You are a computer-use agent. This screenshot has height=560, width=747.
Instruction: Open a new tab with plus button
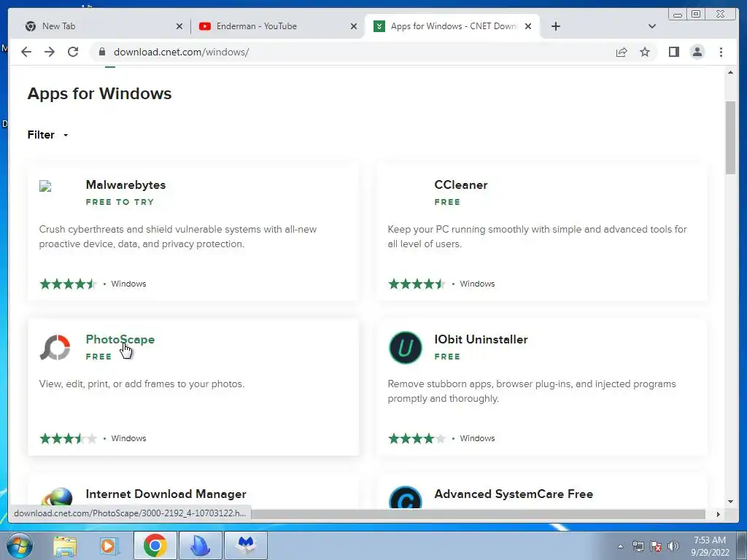[555, 26]
